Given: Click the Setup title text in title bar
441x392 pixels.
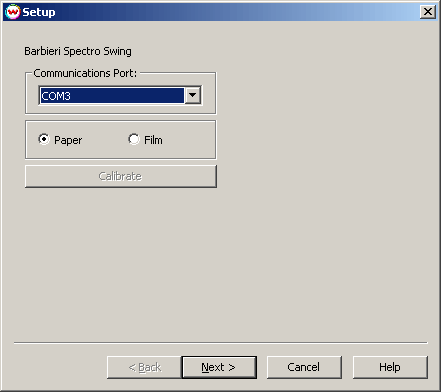Looking at the screenshot, I should coord(39,12).
